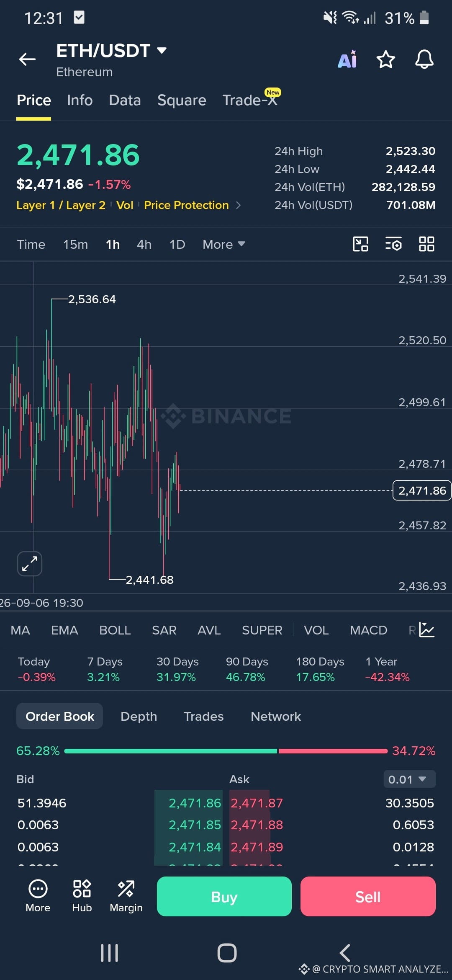452x980 pixels.
Task: Toggle the BOLL indicator
Action: 115,630
